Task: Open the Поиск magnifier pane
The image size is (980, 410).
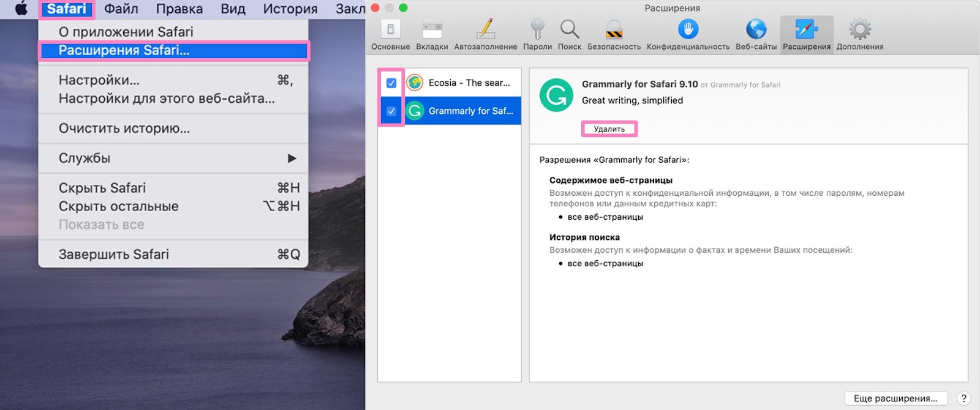Action: [570, 34]
